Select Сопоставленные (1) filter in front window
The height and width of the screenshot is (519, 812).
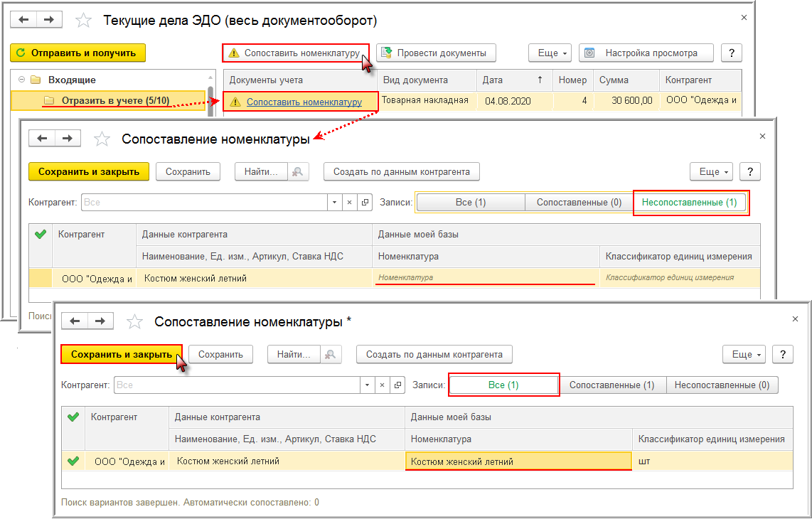click(x=612, y=385)
